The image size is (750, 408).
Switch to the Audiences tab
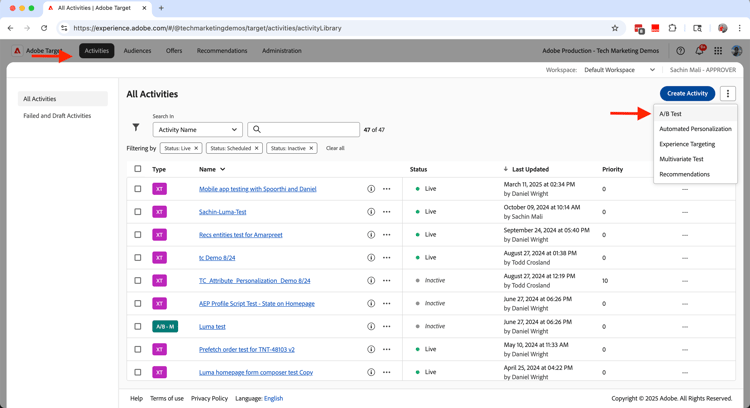137,51
